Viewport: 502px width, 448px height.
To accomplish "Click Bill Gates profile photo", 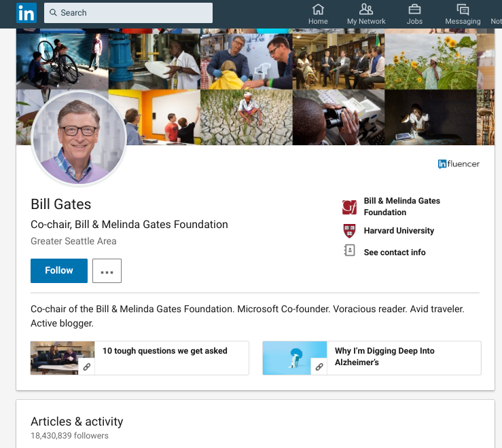I will 79,138.
